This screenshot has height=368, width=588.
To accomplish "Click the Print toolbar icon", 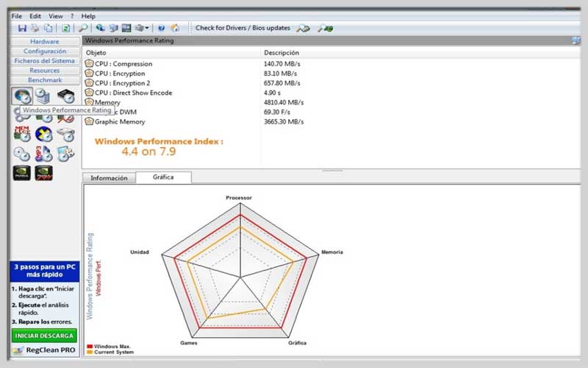I will [35, 28].
